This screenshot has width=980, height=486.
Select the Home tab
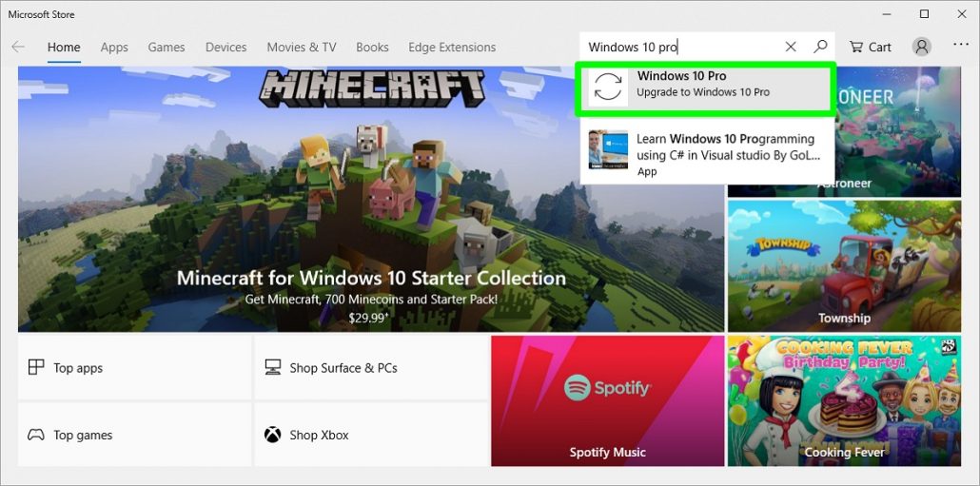point(64,47)
